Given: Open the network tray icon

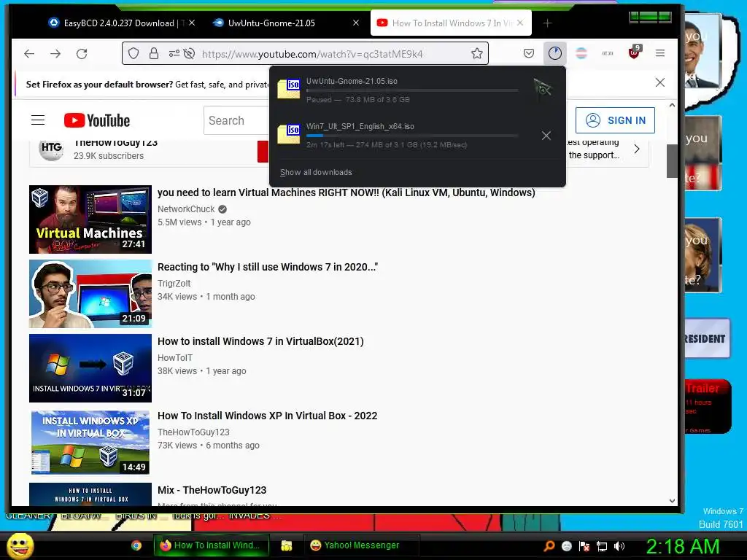Looking at the screenshot, I should pyautogui.click(x=602, y=546).
